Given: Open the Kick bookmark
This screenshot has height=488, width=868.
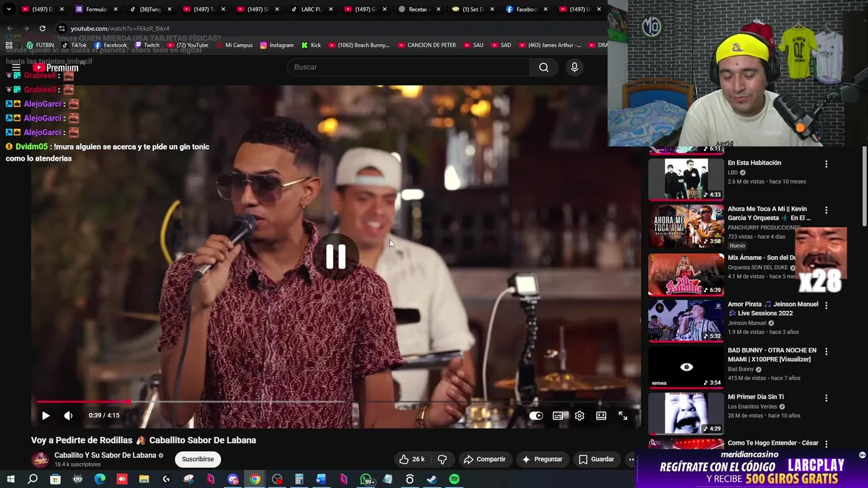Looking at the screenshot, I should tap(311, 45).
